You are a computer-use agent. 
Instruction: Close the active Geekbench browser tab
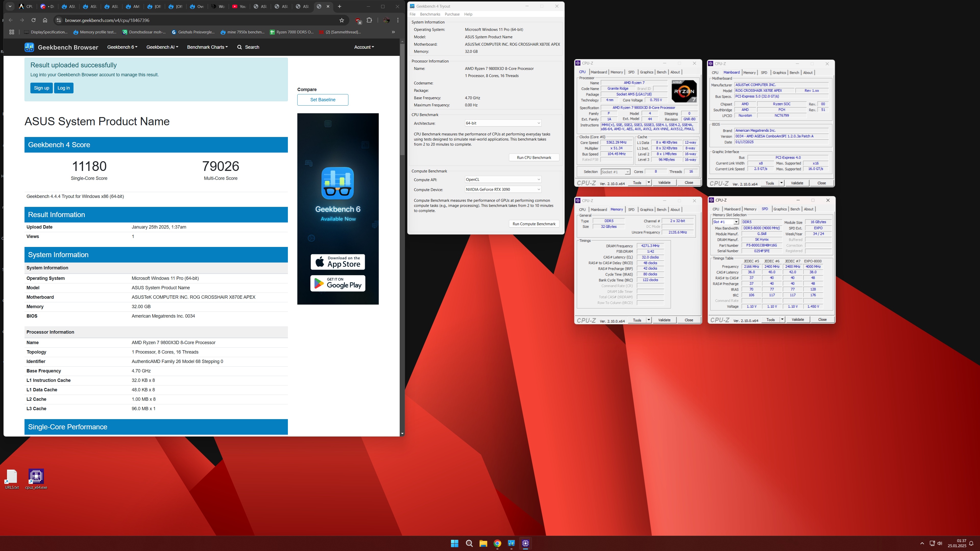coord(328,6)
